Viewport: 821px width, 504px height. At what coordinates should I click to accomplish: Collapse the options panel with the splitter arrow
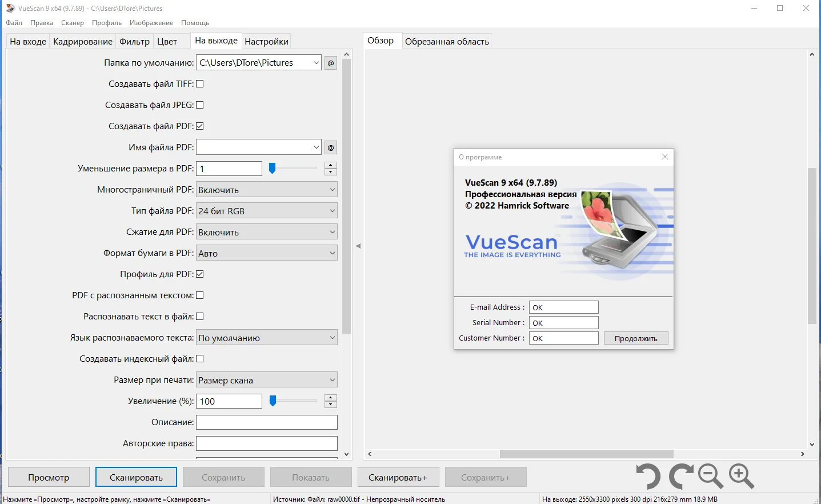click(x=358, y=246)
